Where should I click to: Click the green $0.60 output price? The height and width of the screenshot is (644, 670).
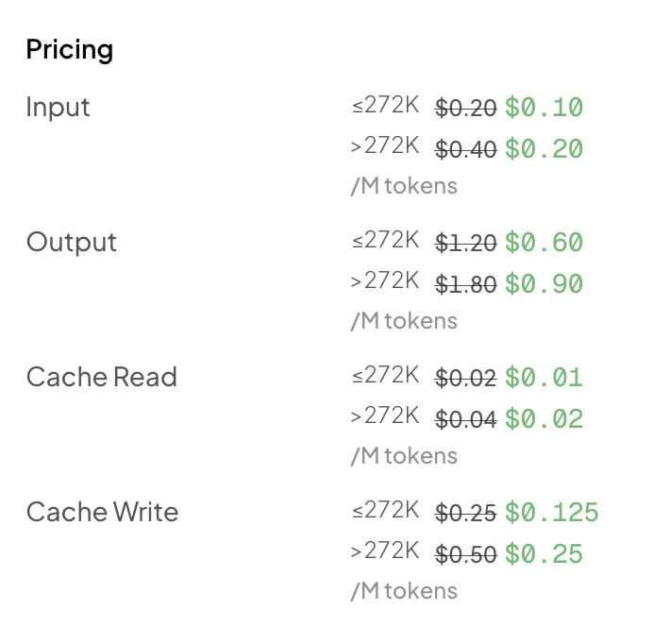tap(544, 243)
